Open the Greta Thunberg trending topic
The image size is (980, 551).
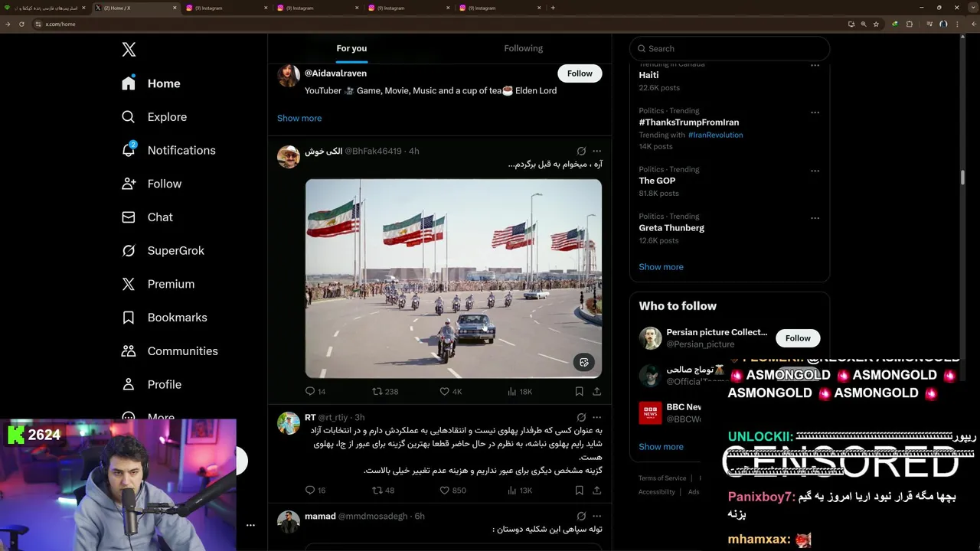click(x=671, y=228)
